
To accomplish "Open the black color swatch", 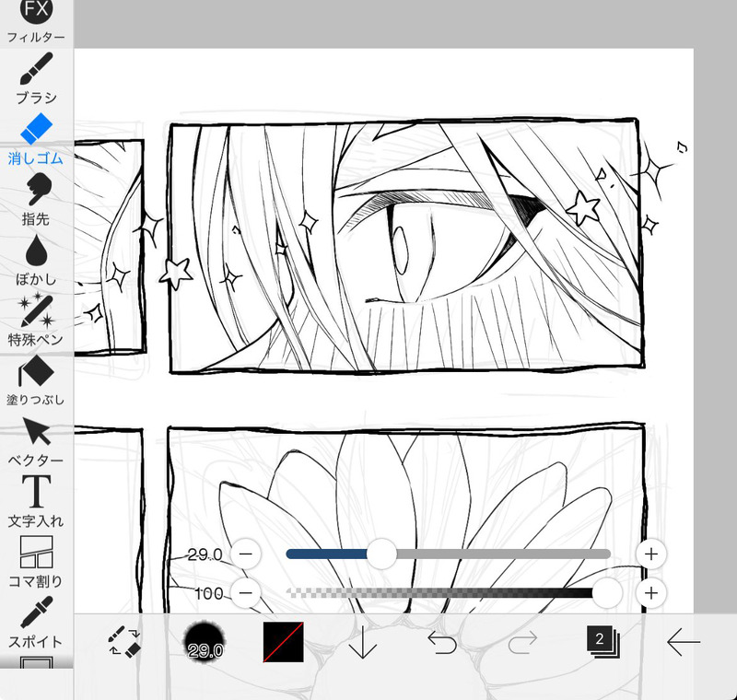I will (283, 642).
